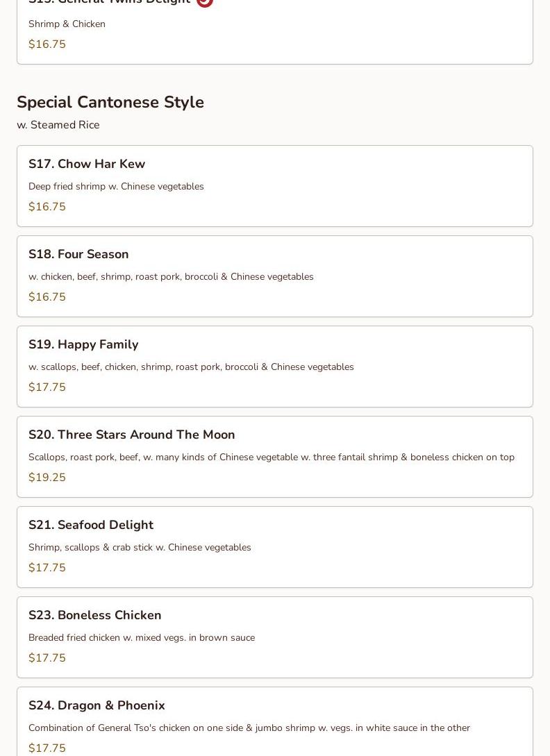550x756 pixels.
Task: Click the 'w. Steamed Rice' subtitle
Action: click(x=58, y=125)
